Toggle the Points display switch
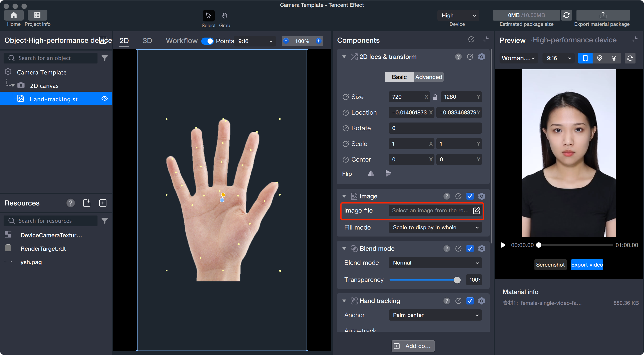This screenshot has width=644, height=355. point(207,41)
